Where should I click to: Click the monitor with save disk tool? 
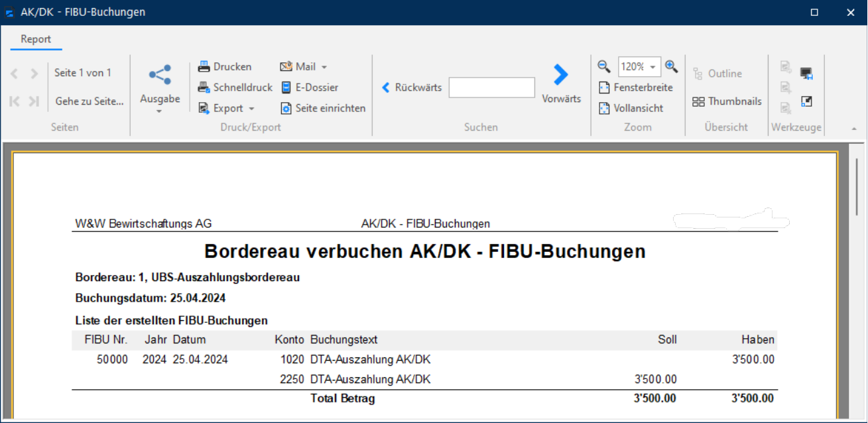pyautogui.click(x=806, y=74)
